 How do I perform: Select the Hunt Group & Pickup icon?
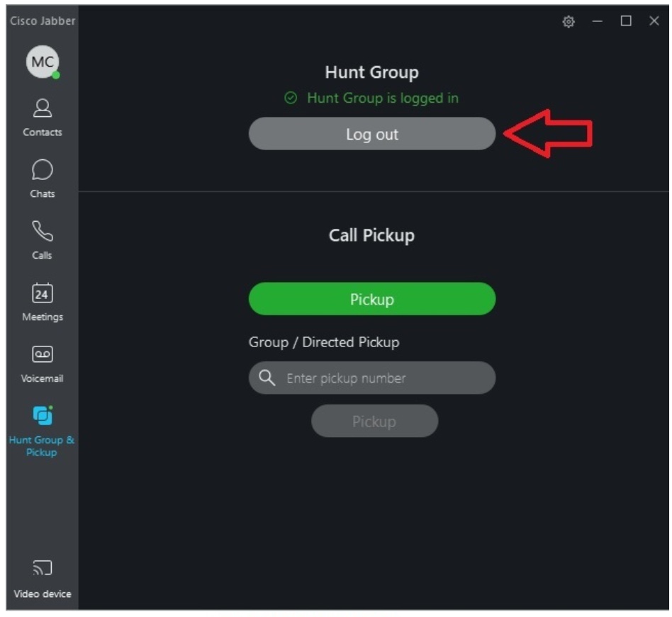(x=43, y=415)
